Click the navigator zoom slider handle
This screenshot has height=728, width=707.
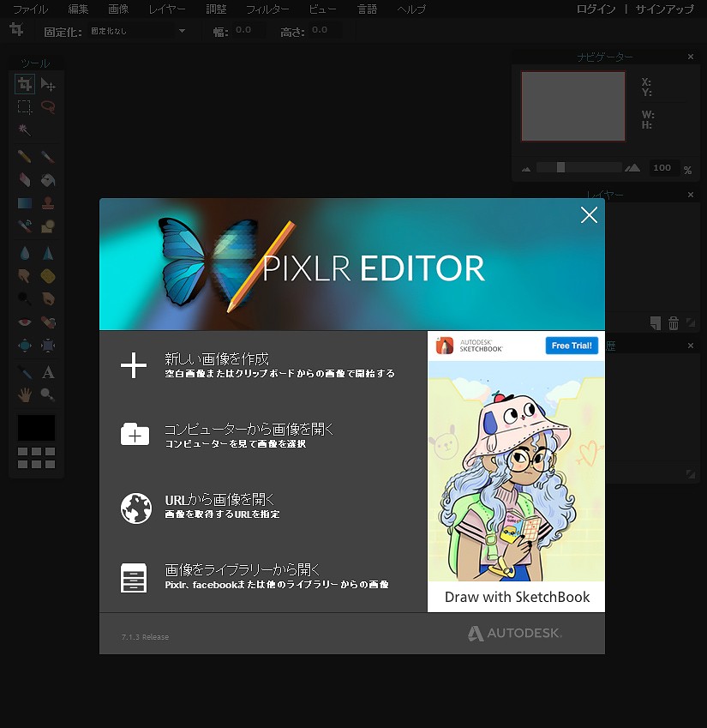[x=560, y=167]
